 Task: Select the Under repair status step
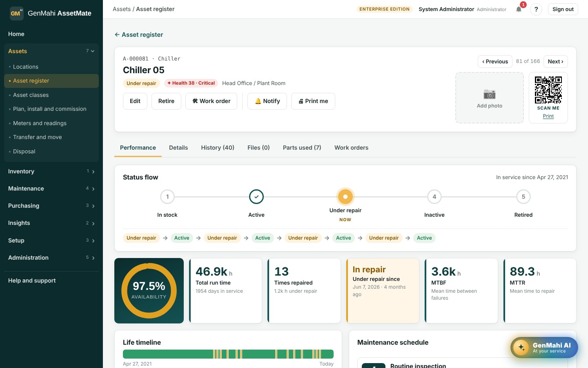click(345, 197)
